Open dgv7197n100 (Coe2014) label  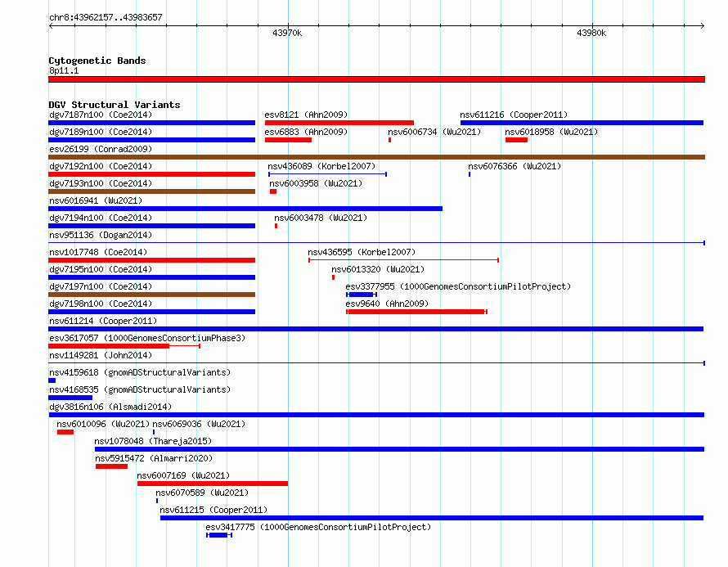[x=101, y=286]
